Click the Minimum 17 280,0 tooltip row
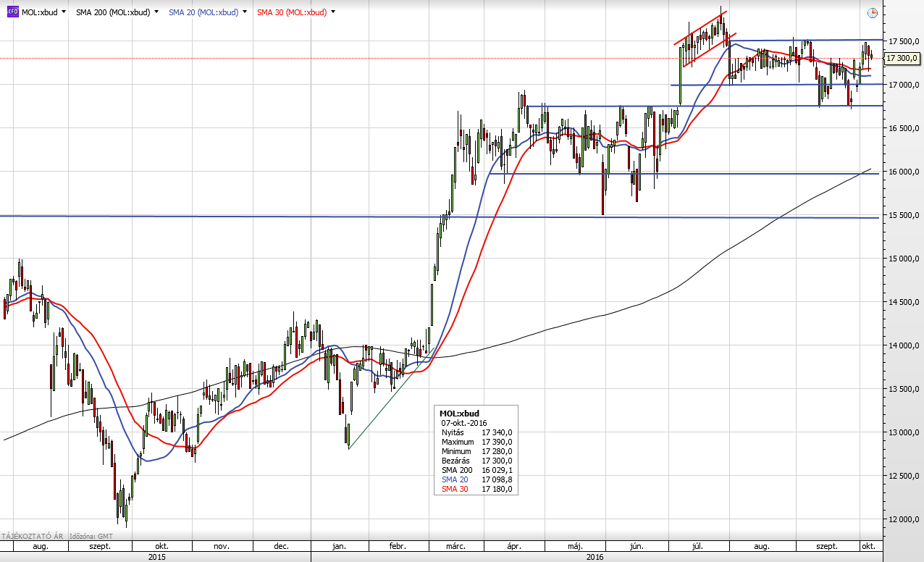The image size is (924, 562). 476,451
